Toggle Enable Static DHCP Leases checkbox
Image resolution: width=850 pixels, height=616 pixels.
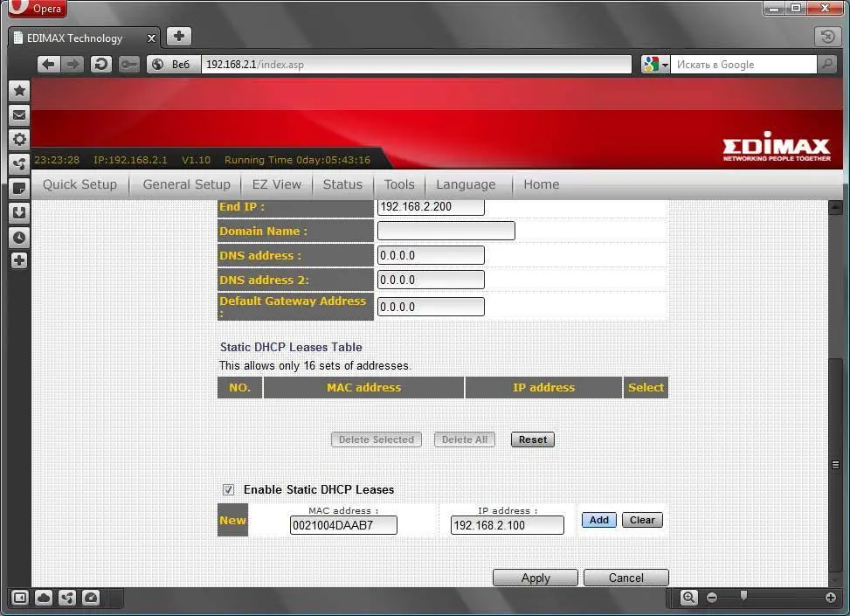tap(228, 490)
